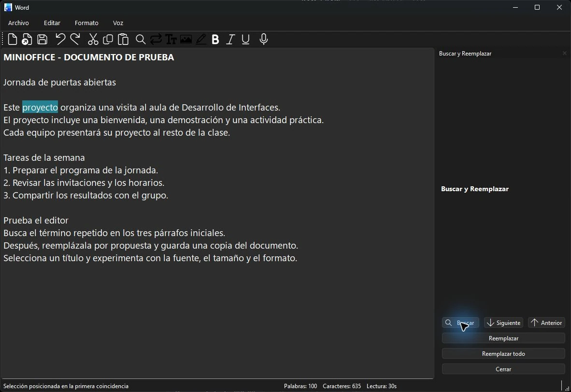Click the line 'Tareas de la semana'
The image size is (571, 392).
(x=44, y=157)
